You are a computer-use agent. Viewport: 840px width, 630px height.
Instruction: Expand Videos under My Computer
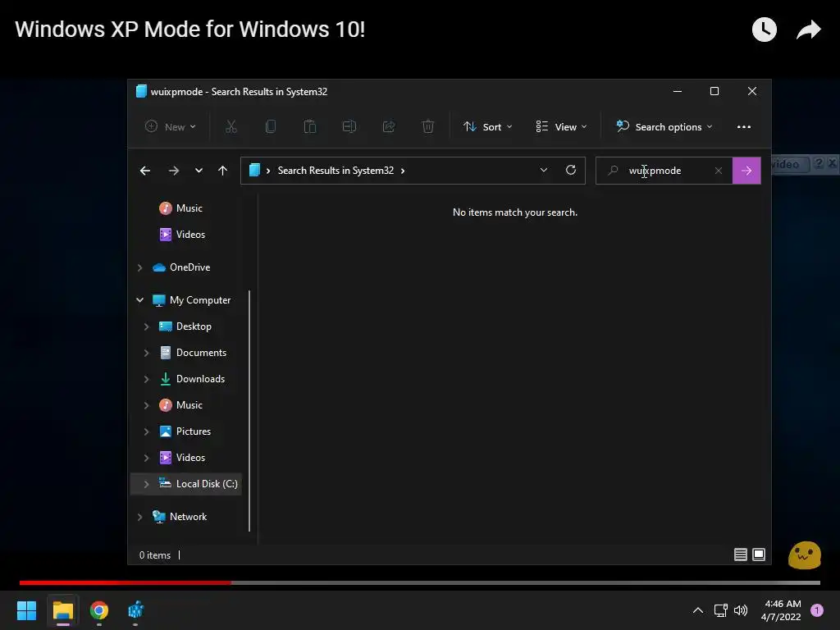point(146,458)
